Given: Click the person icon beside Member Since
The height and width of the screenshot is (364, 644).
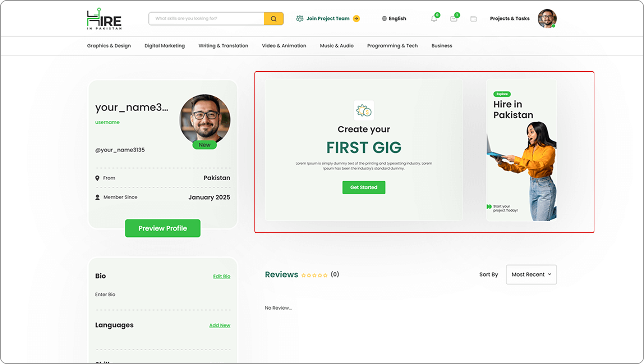Looking at the screenshot, I should (x=97, y=197).
